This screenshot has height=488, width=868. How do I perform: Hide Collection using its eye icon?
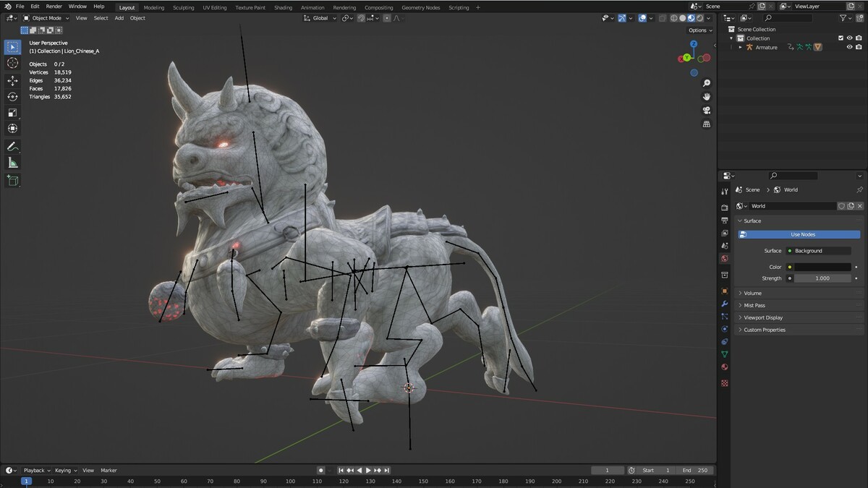click(x=850, y=38)
